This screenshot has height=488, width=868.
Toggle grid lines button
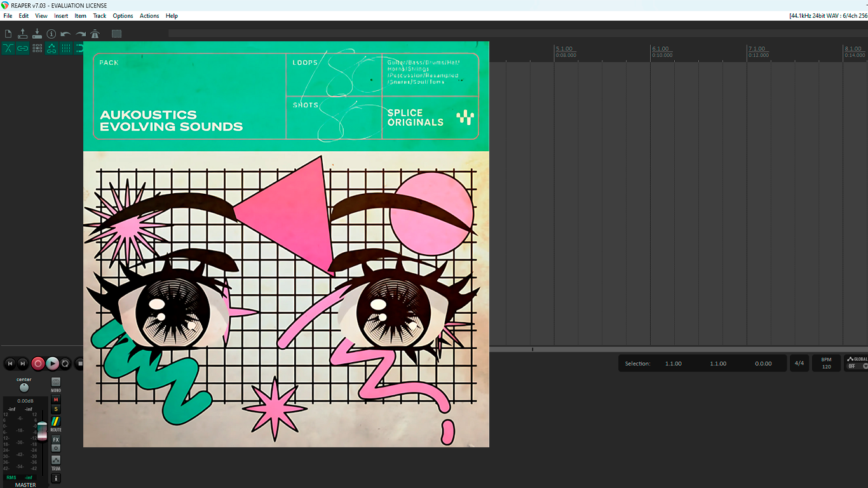(x=66, y=48)
